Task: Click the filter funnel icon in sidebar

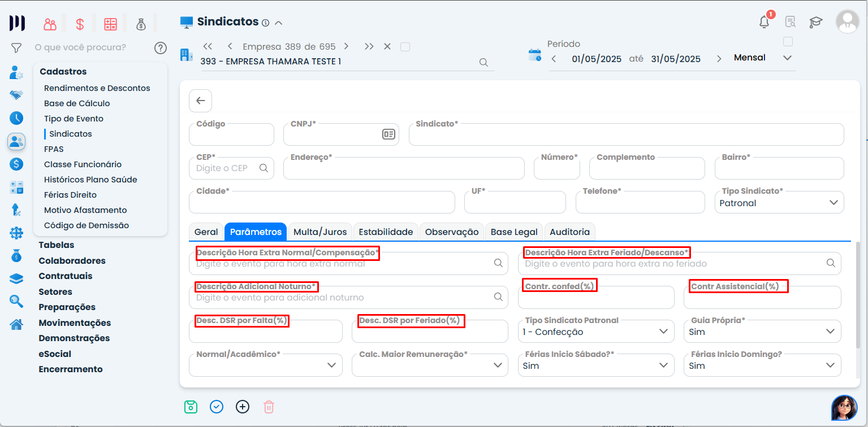Action: [16, 48]
